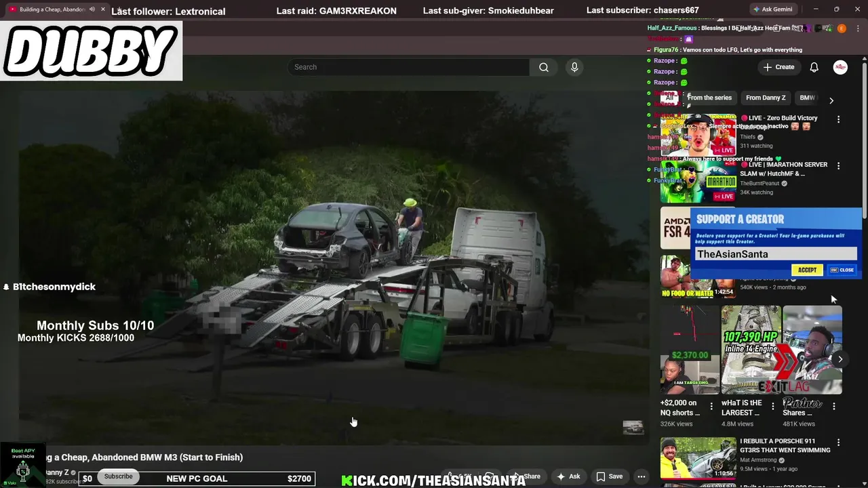Viewport: 868px width, 488px height.
Task: Open options for the Porsche 911 video
Action: point(838,443)
